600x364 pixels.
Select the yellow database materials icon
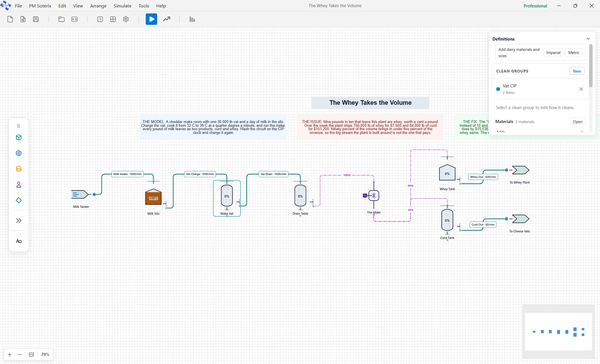pyautogui.click(x=19, y=169)
